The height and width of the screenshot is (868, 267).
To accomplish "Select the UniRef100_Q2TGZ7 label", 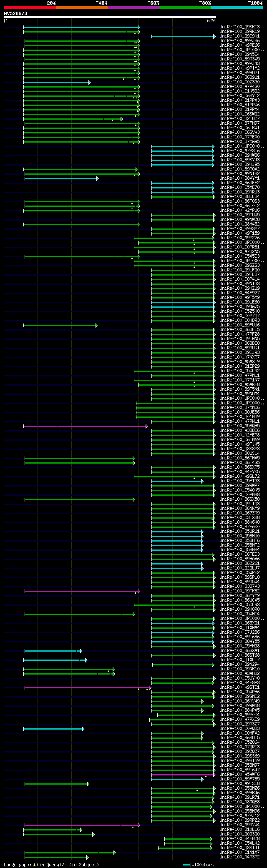I will 239,119.
